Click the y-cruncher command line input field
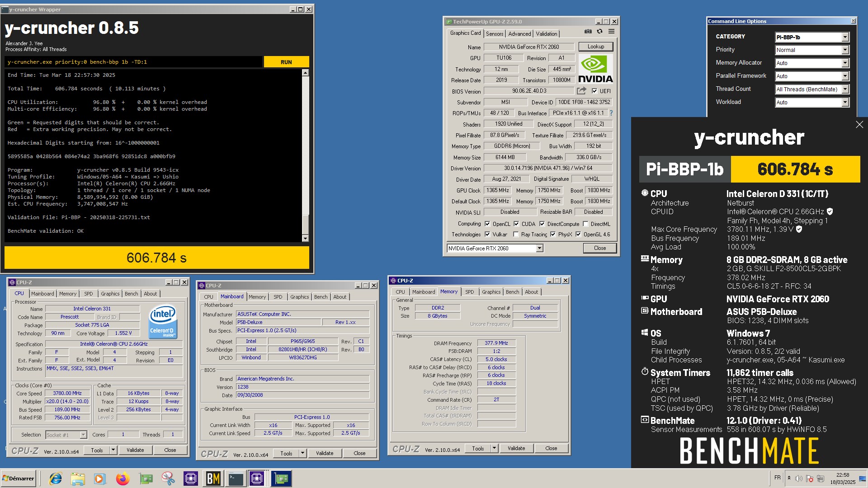868x488 pixels. 133,62
